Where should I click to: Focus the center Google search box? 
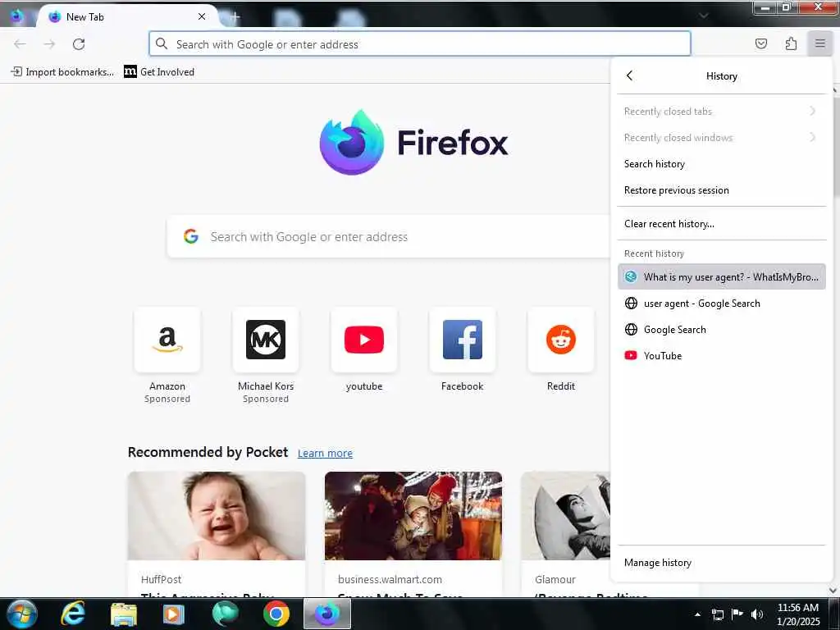(389, 237)
